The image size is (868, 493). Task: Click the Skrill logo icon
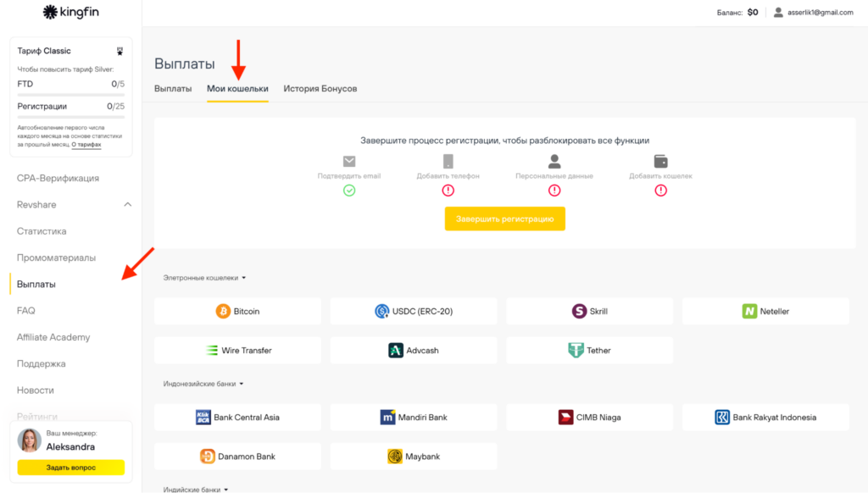click(579, 311)
